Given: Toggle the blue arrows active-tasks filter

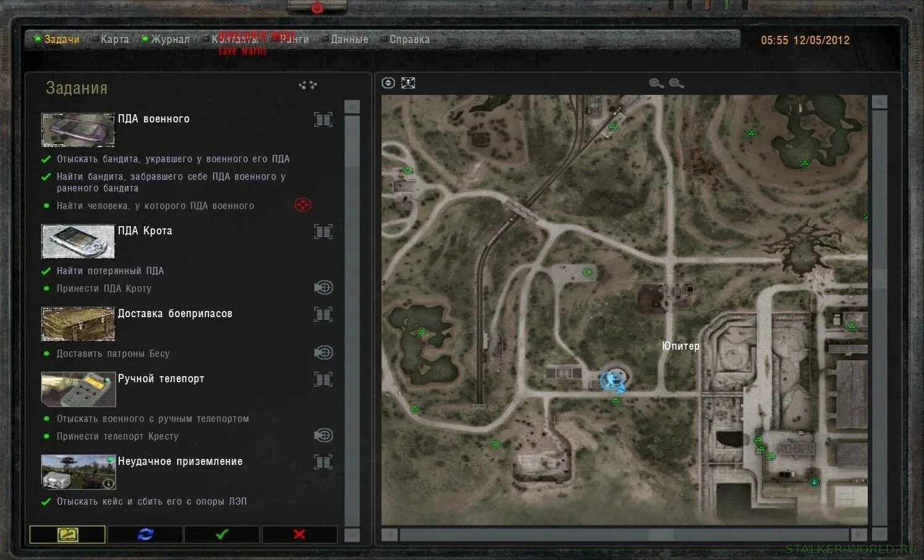Looking at the screenshot, I should 145,534.
